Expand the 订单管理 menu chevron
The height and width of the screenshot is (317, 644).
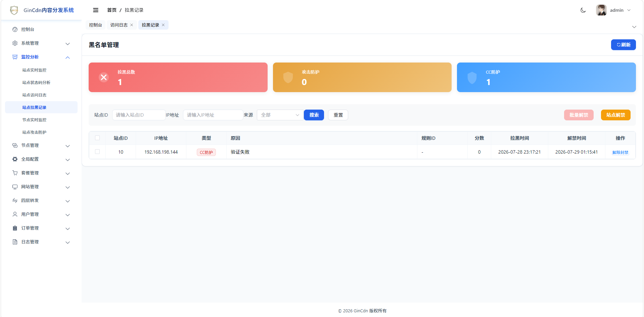(x=67, y=229)
